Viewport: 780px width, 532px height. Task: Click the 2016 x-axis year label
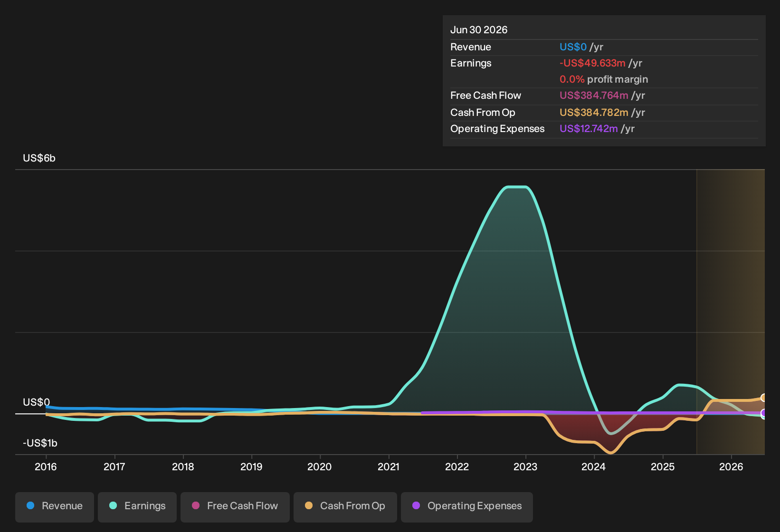[x=46, y=467]
